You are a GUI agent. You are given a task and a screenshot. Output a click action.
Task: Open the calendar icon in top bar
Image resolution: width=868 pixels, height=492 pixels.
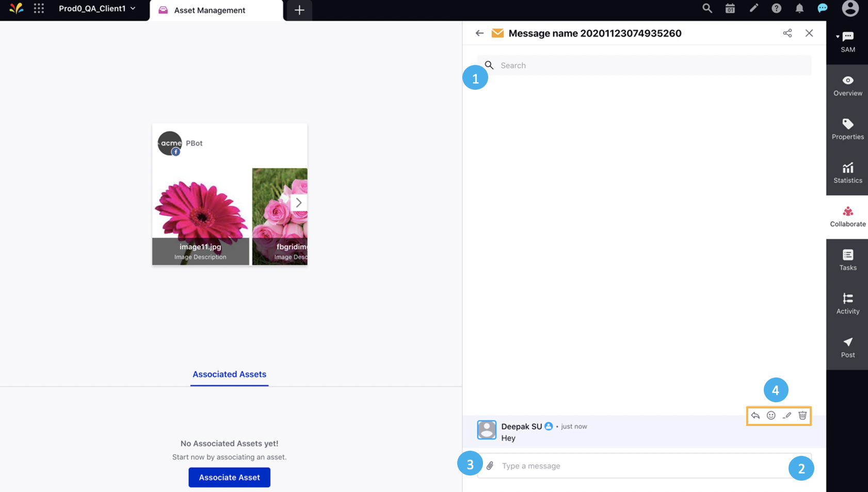point(730,8)
